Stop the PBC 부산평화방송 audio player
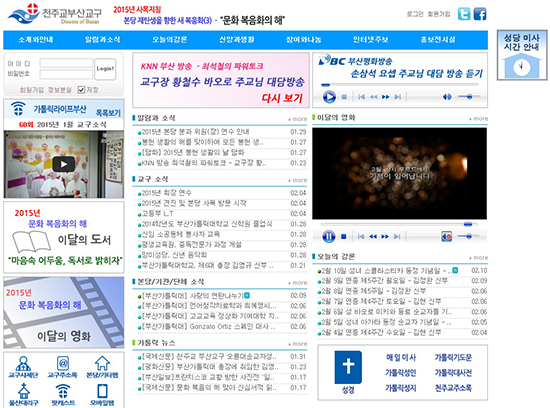Viewport: 550px width, 408px height. click(x=344, y=97)
